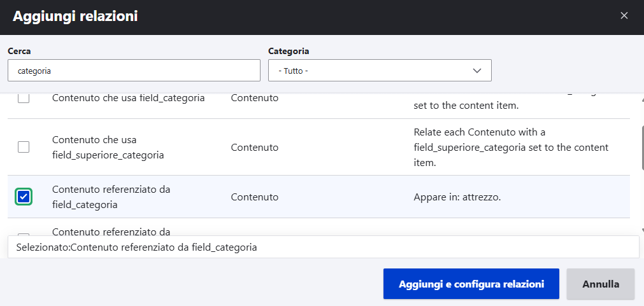Open the Categoria '- Tutto -' dropdown
644x306 pixels.
pos(379,71)
